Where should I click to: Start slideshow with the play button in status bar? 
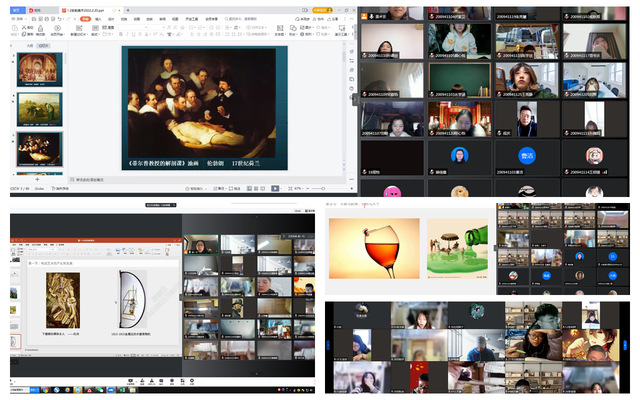click(275, 188)
